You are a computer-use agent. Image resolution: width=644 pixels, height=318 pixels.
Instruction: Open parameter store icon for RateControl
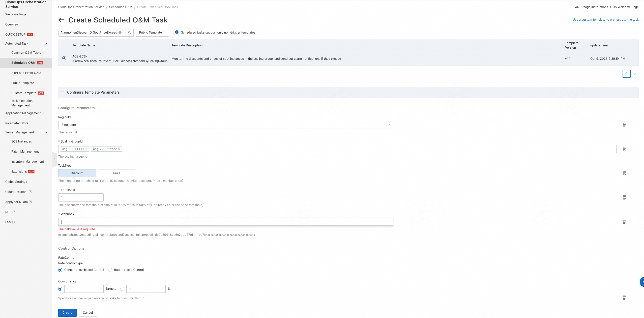coord(625,298)
